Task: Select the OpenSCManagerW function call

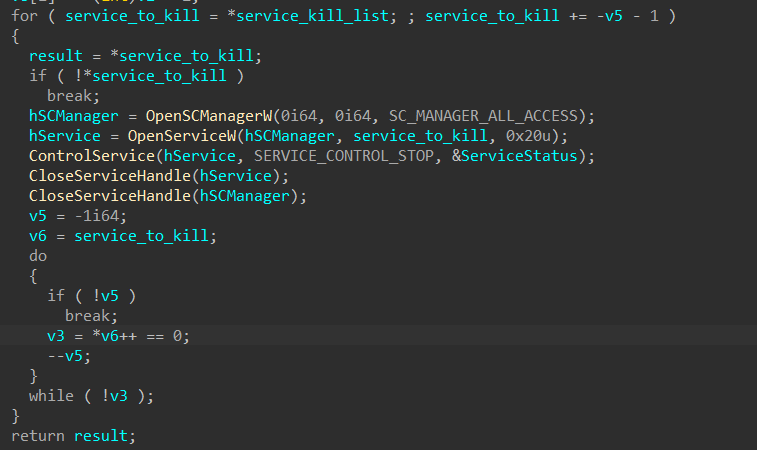Action: point(209,116)
